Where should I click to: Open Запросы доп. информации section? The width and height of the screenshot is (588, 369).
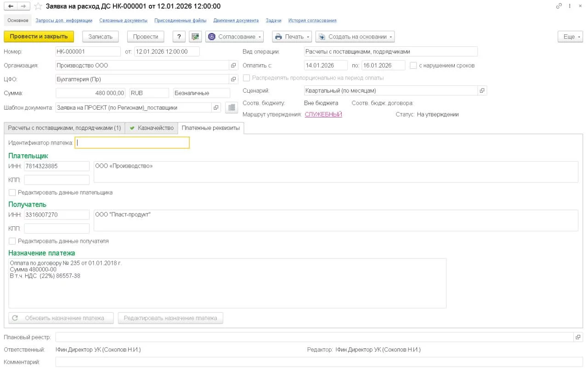click(64, 21)
